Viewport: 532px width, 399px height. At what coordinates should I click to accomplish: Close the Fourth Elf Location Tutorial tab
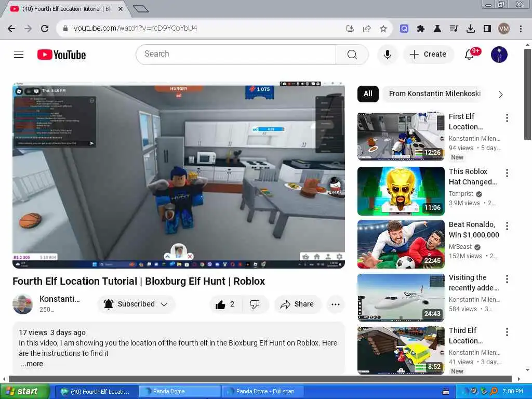coord(121,9)
